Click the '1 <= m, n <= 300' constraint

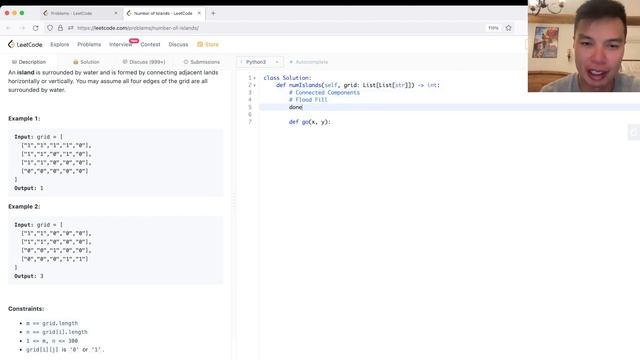pyautogui.click(x=52, y=341)
